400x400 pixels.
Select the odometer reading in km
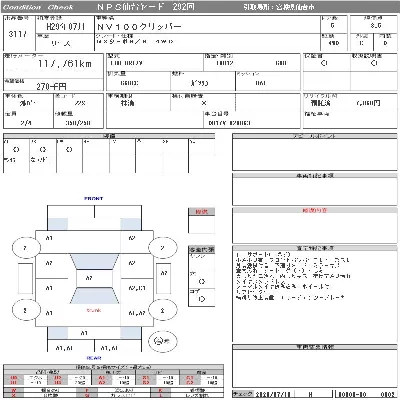pyautogui.click(x=65, y=63)
